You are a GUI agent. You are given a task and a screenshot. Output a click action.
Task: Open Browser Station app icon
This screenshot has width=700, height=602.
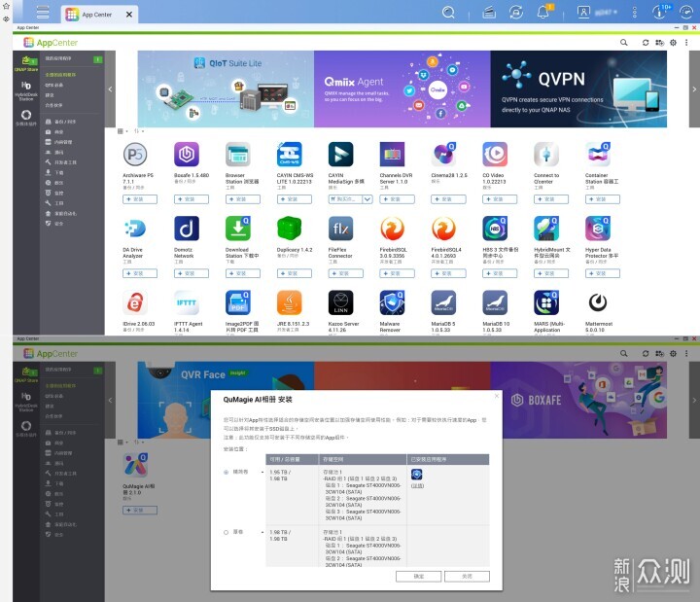tap(238, 155)
